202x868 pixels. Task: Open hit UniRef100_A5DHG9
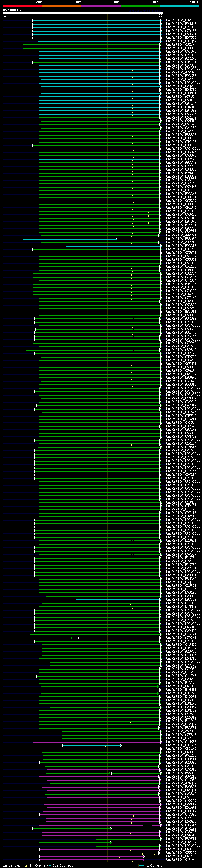click(x=181, y=315)
